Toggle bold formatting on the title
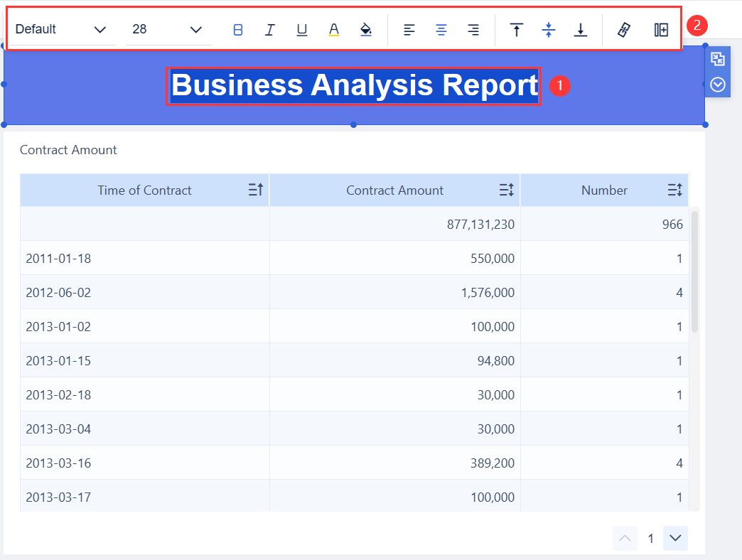Image resolution: width=742 pixels, height=560 pixels. (237, 29)
